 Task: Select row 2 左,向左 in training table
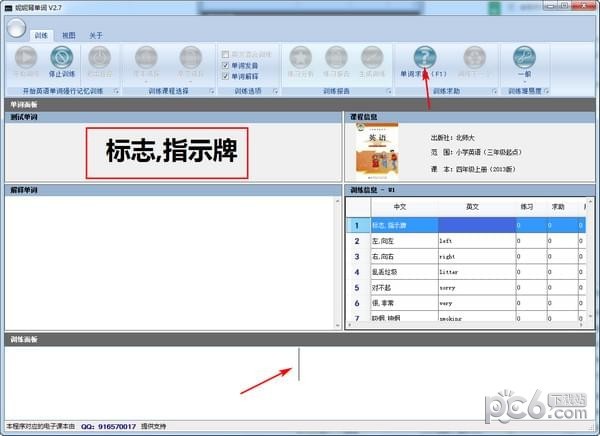466,241
